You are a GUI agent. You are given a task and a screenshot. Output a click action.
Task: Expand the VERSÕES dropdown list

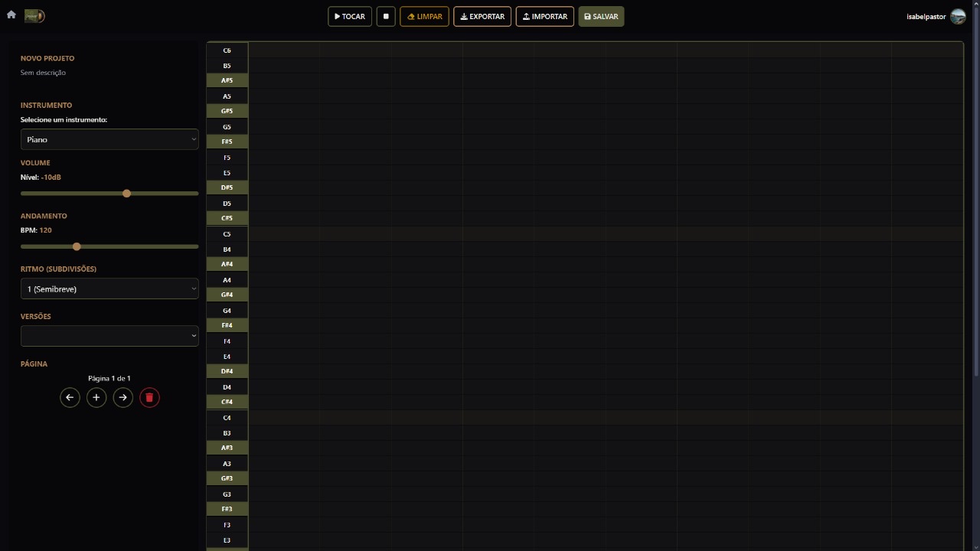click(109, 335)
